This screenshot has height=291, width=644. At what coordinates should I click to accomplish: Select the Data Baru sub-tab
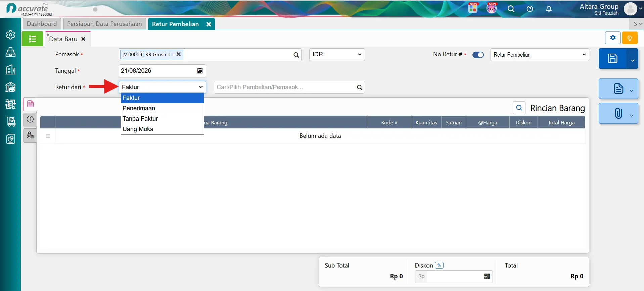click(x=63, y=39)
